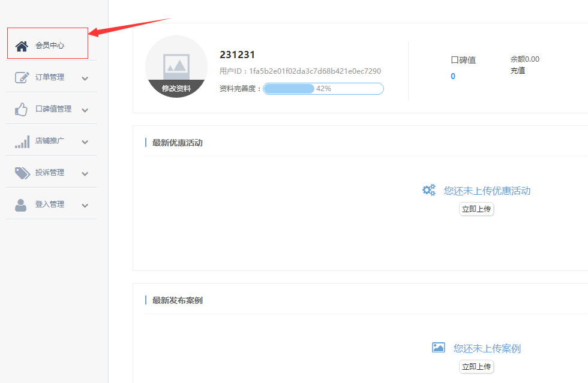Click the tag icon for 投诉管理

22,173
